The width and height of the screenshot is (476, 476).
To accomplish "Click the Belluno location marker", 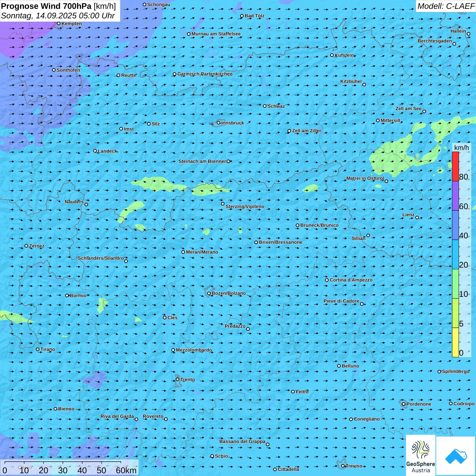I will click(x=339, y=366).
